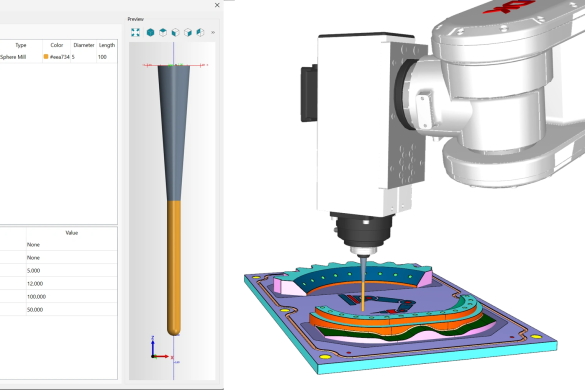This screenshot has height=390, width=585.
Task: Select the Sphere Mill tool row
Action: 59,57
